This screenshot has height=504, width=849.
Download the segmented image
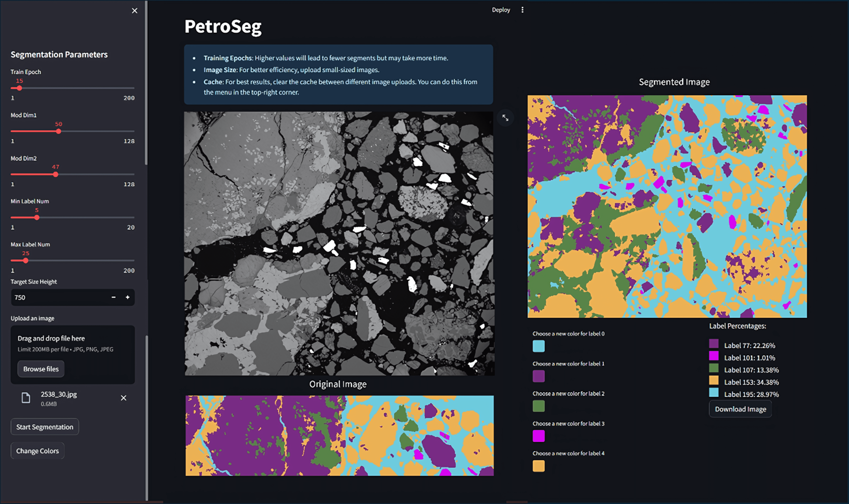[740, 409]
